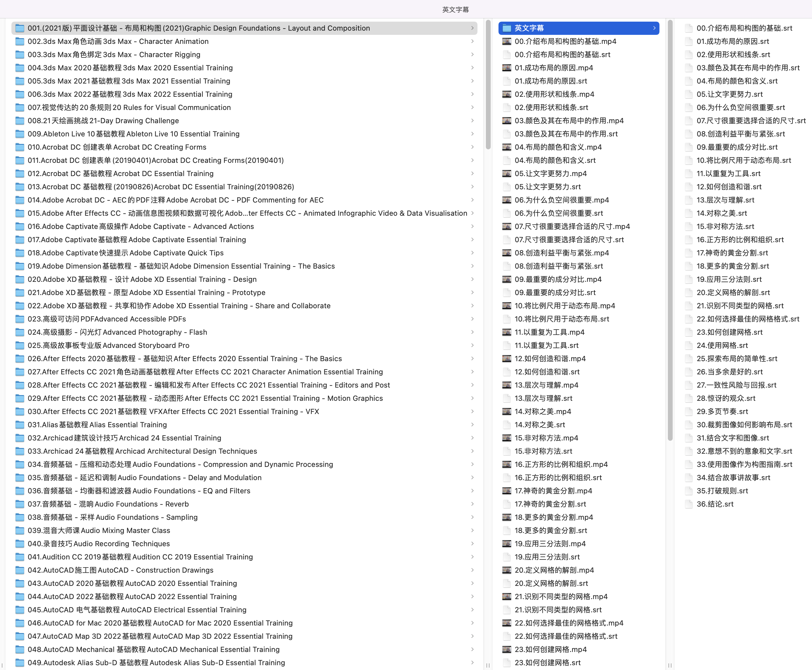Expand chevron for 001.(2021版)平面设计基础 folder
812x670 pixels.
tap(472, 28)
